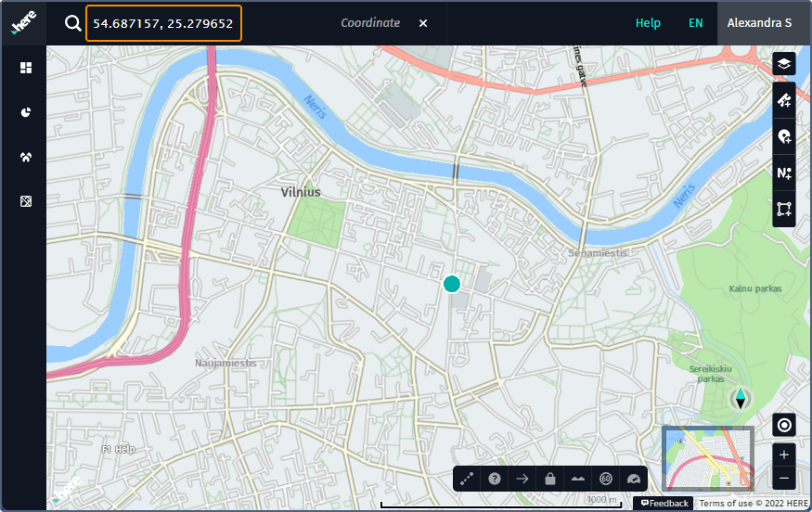The height and width of the screenshot is (512, 812).
Task: Click the Coordinate search type label
Action: pos(370,23)
